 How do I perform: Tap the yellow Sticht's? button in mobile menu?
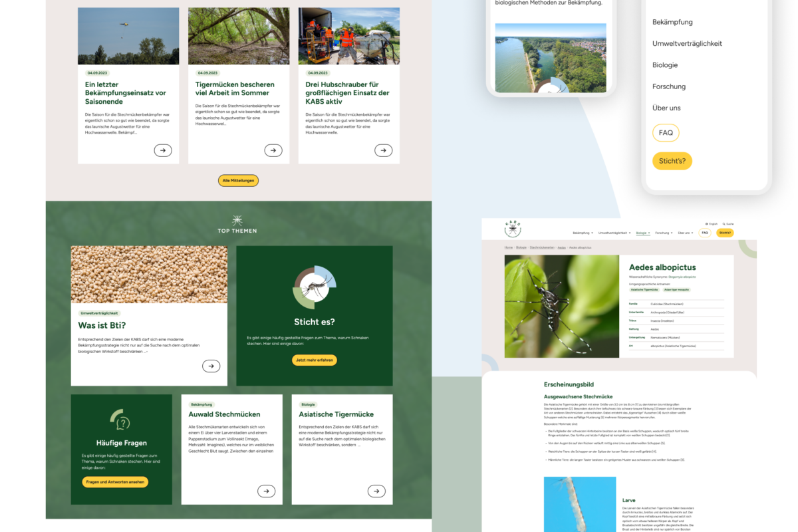672,161
